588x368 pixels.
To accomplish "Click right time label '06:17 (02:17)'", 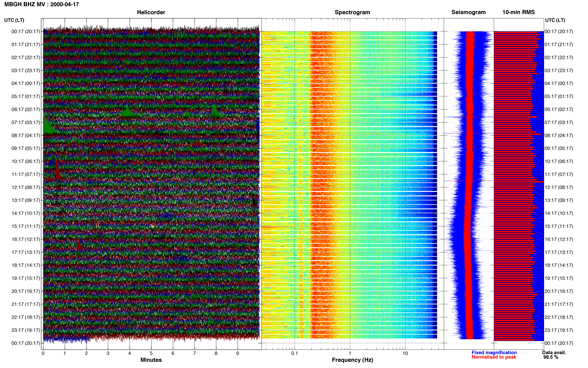I will (559, 109).
